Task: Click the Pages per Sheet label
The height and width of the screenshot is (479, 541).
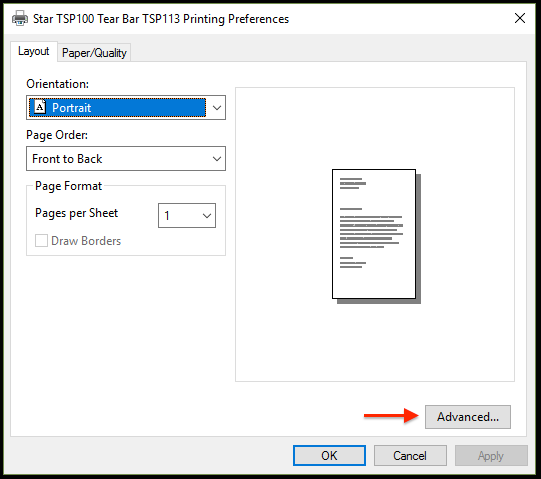Action: 77,213
